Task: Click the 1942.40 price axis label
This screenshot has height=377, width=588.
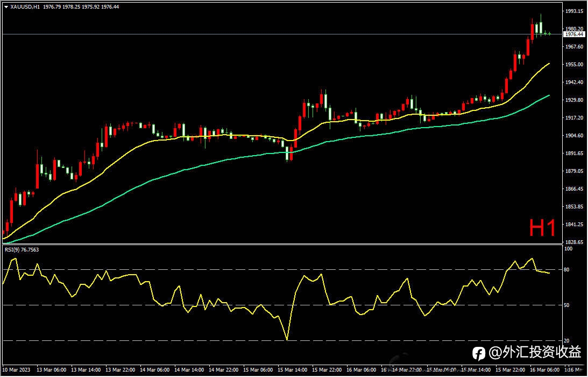Action: click(574, 82)
